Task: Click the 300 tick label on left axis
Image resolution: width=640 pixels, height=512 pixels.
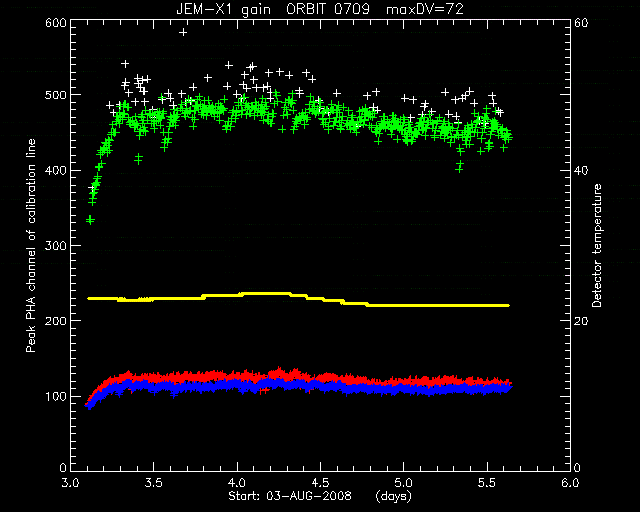Action: point(56,245)
